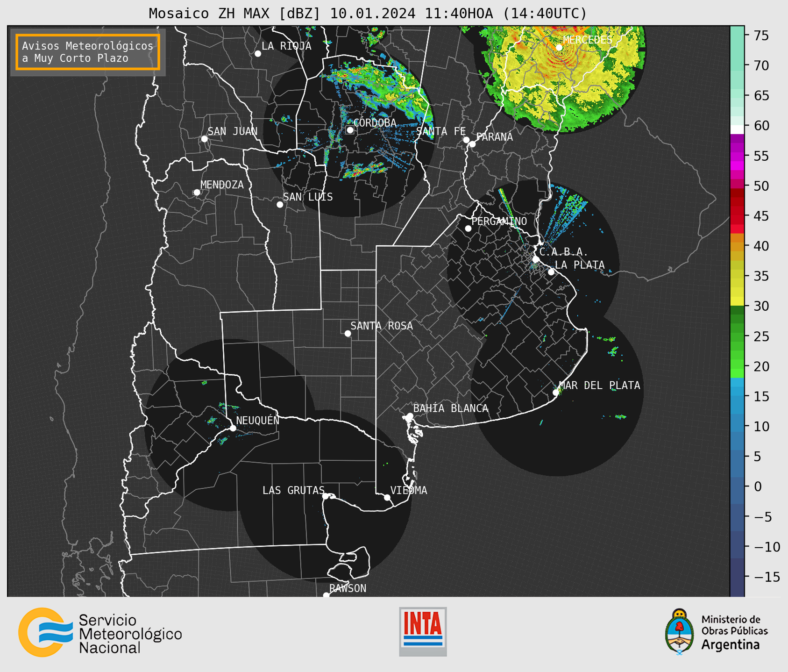
Task: Click the NEUQUÉN text label
Action: (258, 420)
